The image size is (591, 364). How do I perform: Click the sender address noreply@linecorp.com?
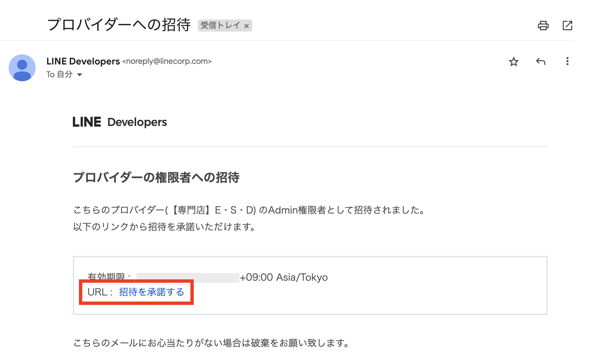click(167, 61)
